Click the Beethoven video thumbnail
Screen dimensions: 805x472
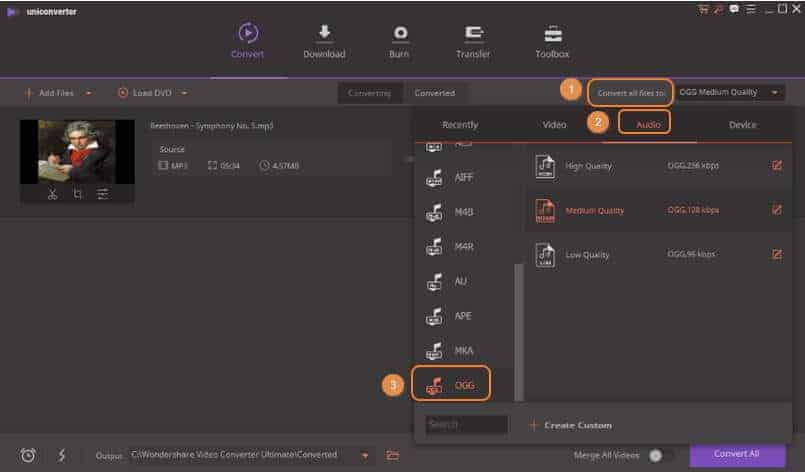coord(77,152)
